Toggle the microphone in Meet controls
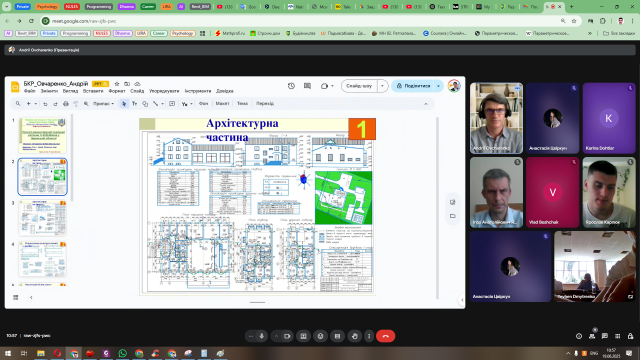The image size is (640, 360). tap(262, 336)
